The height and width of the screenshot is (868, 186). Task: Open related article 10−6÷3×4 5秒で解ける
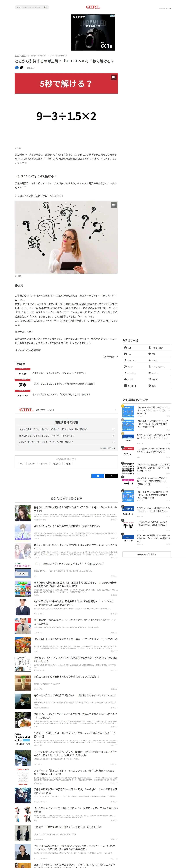coord(66,429)
